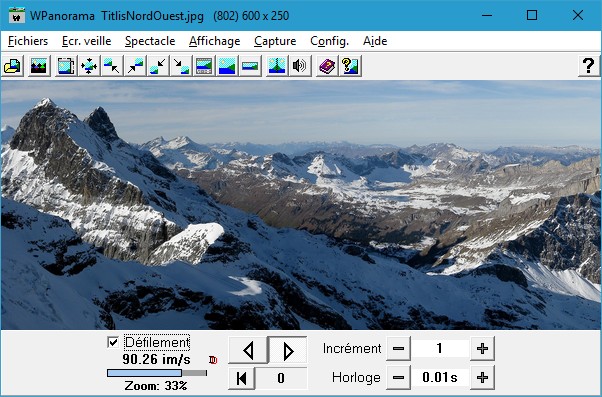Click the 90.26 im/s speed readout
The height and width of the screenshot is (397, 602).
tap(157, 359)
